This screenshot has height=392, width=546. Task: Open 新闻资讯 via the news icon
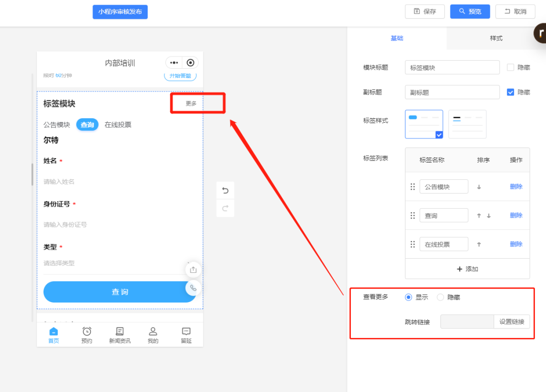[119, 331]
